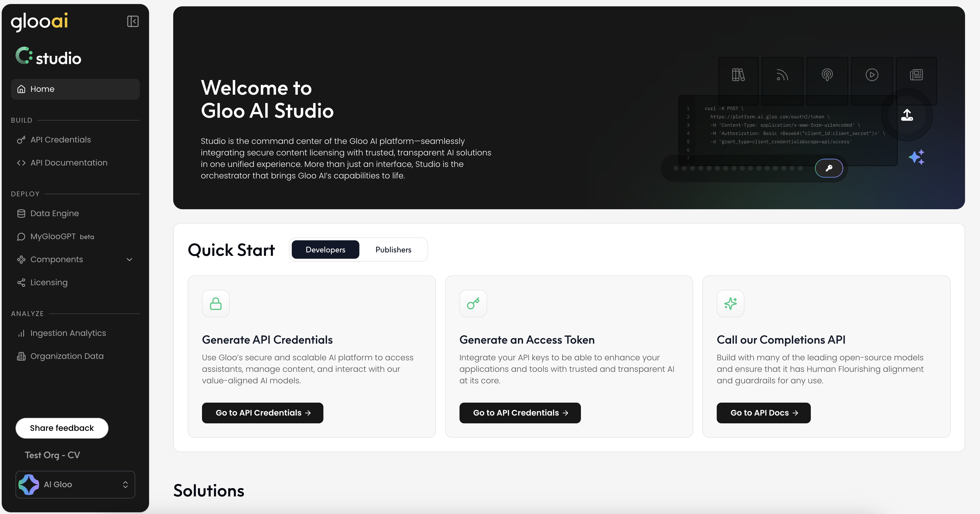Click the key icon on Access Token card

click(473, 304)
